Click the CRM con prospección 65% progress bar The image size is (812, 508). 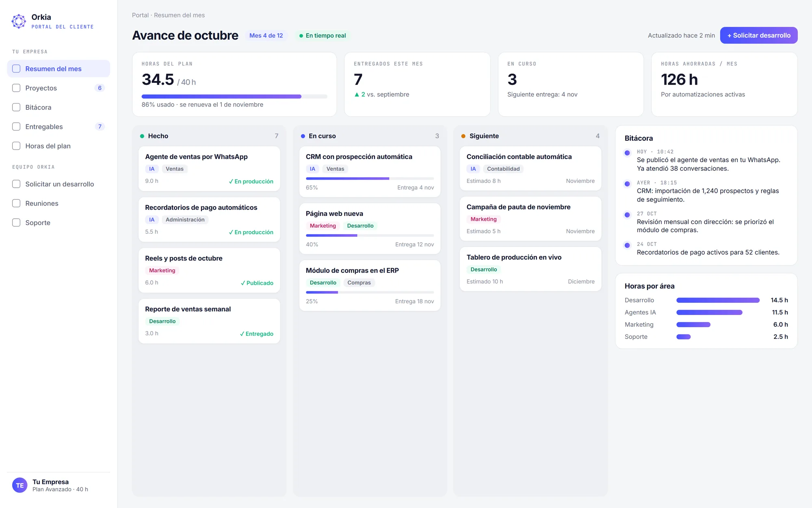coord(370,178)
